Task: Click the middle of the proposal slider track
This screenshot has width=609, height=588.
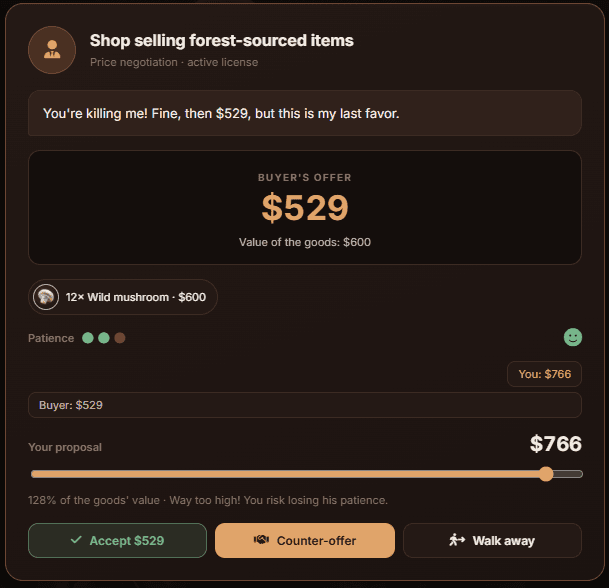Action: pos(307,474)
